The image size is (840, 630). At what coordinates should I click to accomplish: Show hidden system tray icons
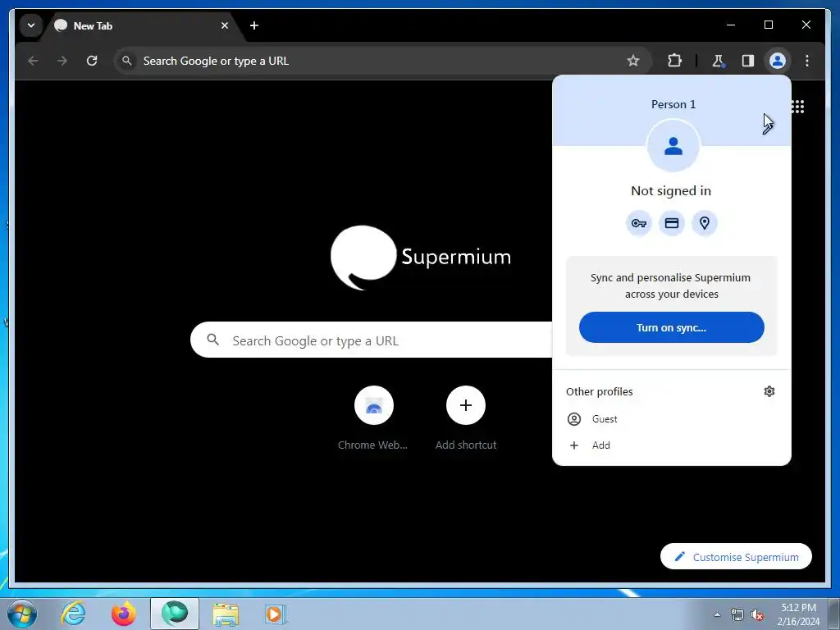(717, 614)
